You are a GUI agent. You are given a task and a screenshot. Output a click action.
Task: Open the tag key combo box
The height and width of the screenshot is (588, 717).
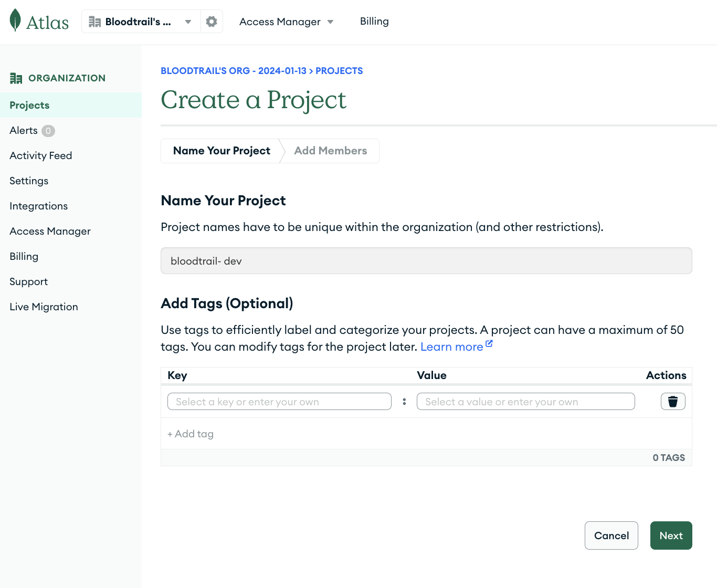coord(279,402)
